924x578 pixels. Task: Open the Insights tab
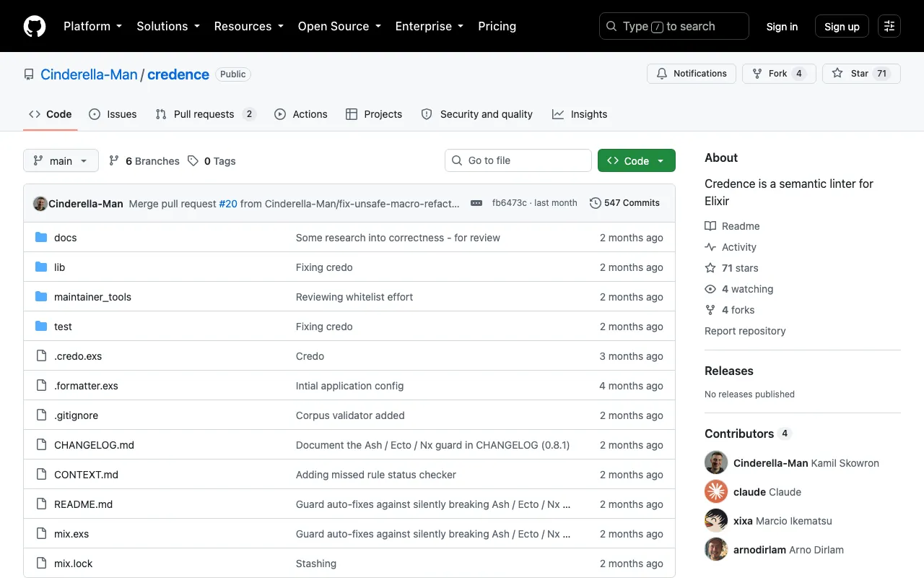click(580, 114)
